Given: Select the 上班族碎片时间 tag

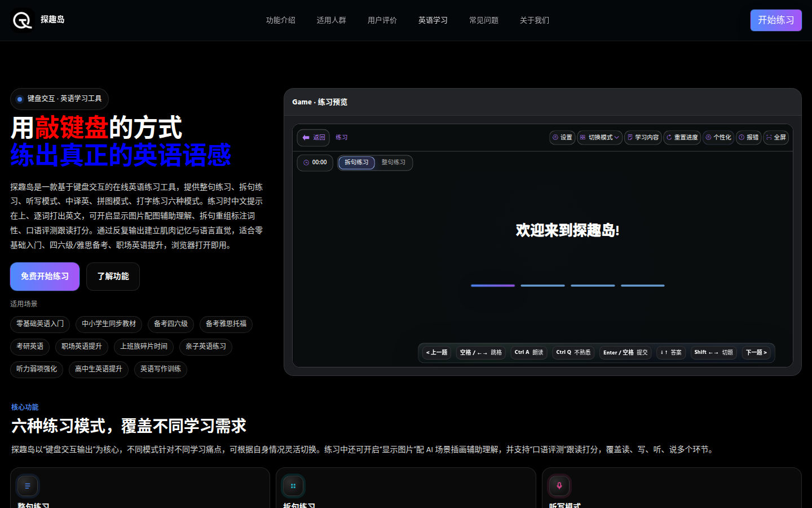Looking at the screenshot, I should tap(144, 347).
